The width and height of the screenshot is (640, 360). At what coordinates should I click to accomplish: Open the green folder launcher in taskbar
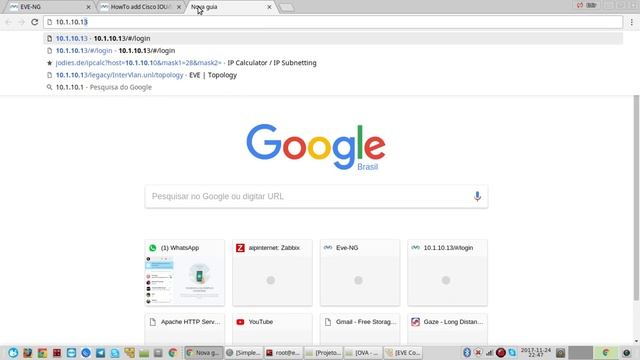(144, 353)
